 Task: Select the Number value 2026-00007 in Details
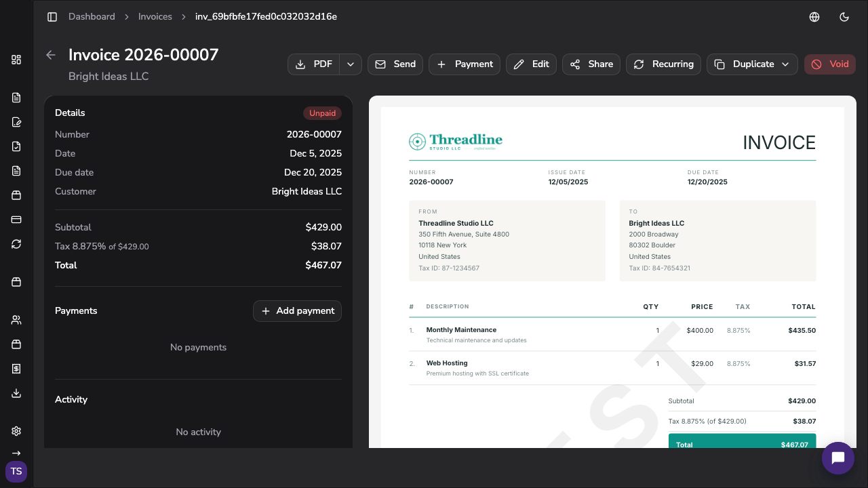click(x=314, y=135)
